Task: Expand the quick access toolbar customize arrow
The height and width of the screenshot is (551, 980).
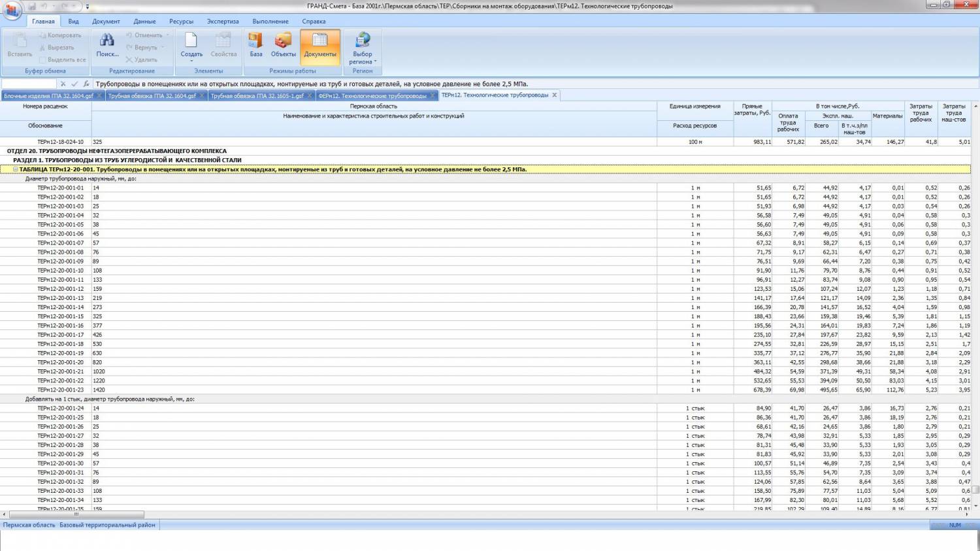Action: pos(88,7)
